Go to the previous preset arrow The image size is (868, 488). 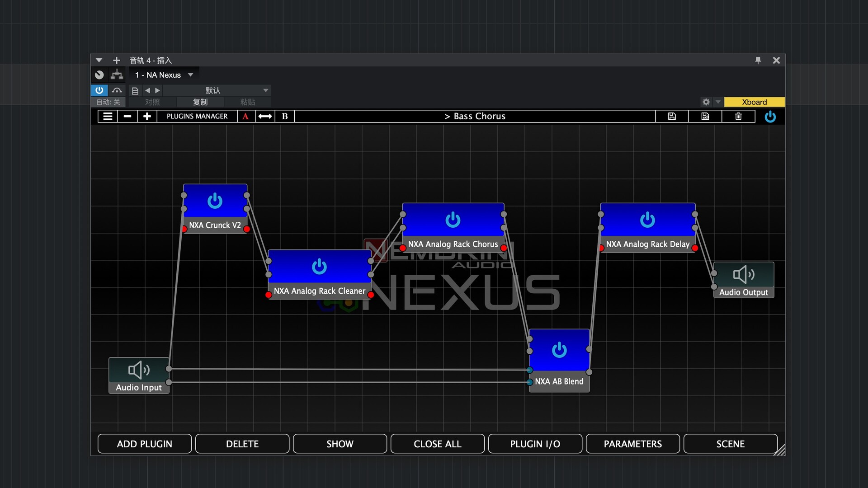(147, 90)
